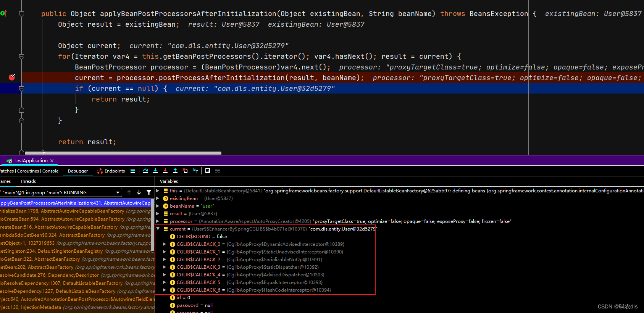
Task: Close the TestApplication debug tab
Action: 52,161
